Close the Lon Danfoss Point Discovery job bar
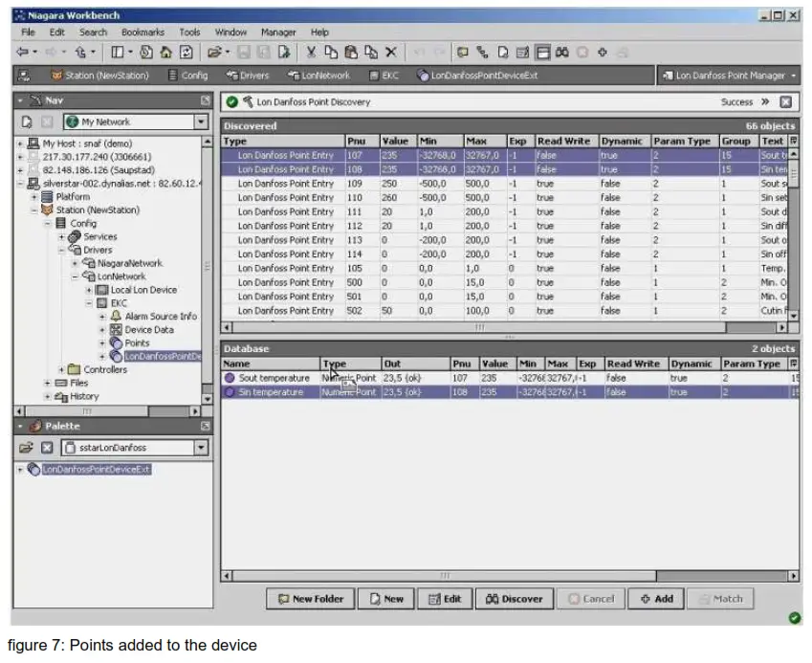The width and height of the screenshot is (812, 663). pyautogui.click(x=786, y=101)
